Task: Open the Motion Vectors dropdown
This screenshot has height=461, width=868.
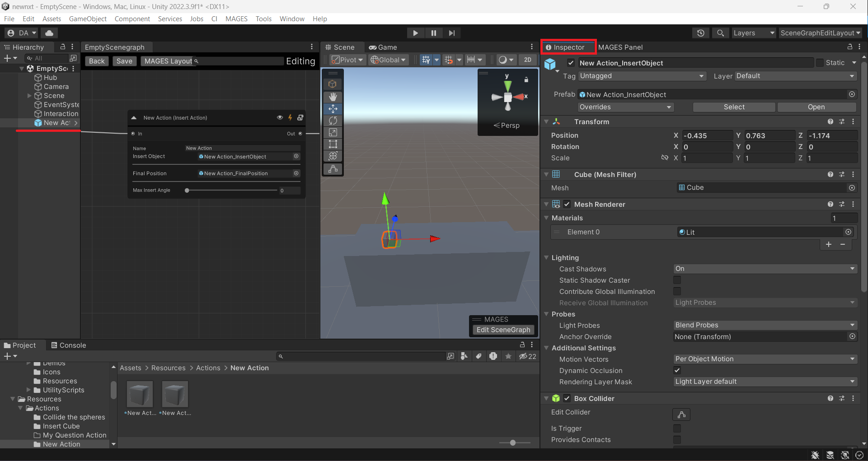Action: 765,359
